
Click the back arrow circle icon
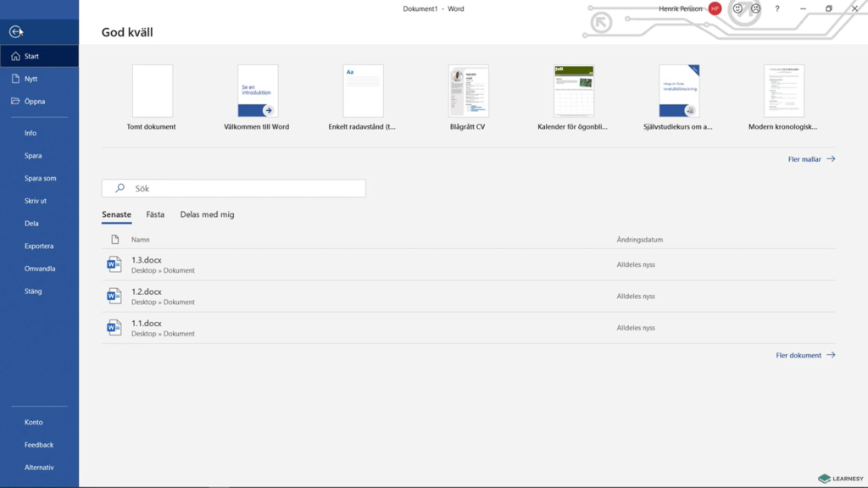[15, 31]
